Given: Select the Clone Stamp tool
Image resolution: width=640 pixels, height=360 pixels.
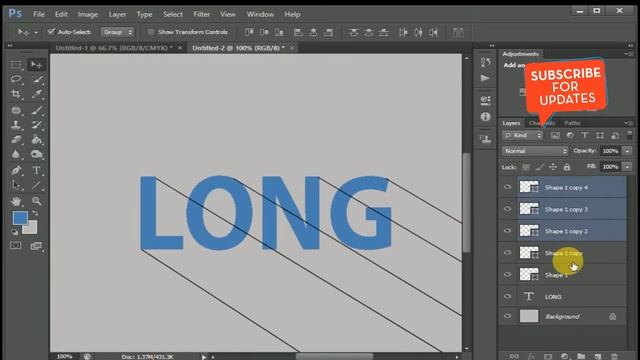Looking at the screenshot, I should point(16,125).
